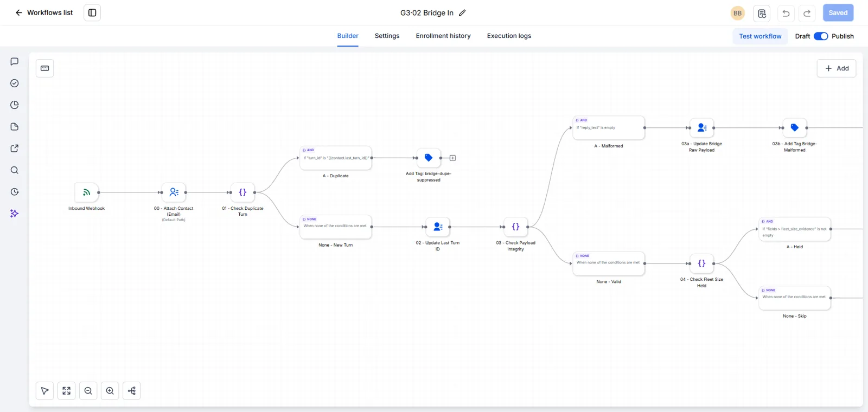Open the history clock sidebar icon

coord(15,192)
